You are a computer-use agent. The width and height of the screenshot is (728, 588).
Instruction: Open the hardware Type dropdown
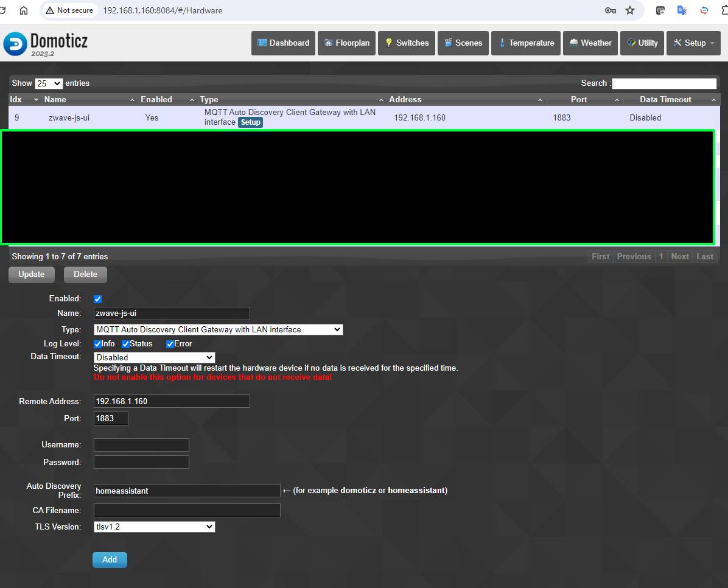[218, 330]
